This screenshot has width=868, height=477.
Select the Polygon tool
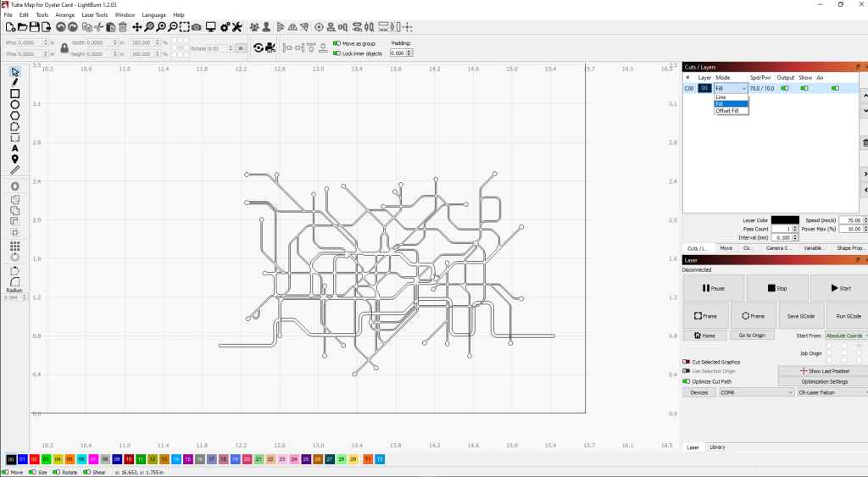(15, 116)
